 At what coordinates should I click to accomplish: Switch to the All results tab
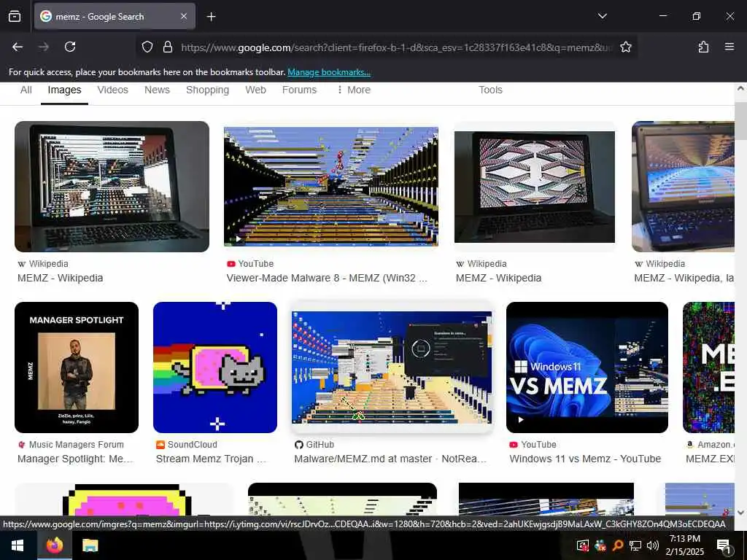pos(26,90)
